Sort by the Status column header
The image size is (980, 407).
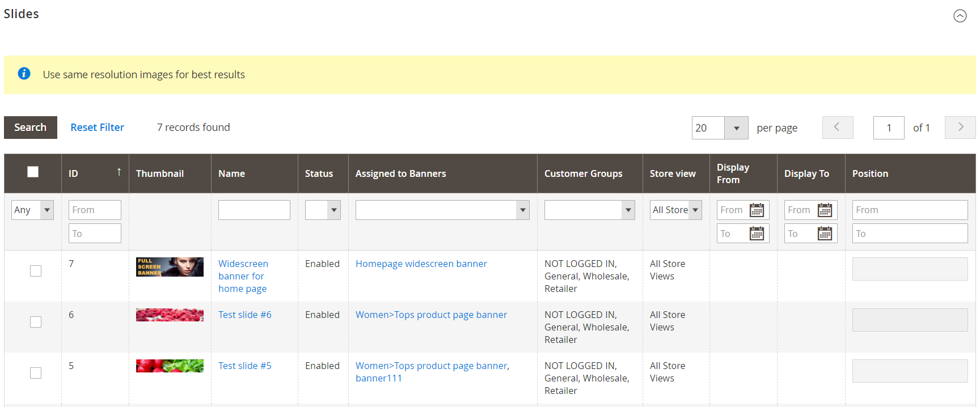[319, 173]
